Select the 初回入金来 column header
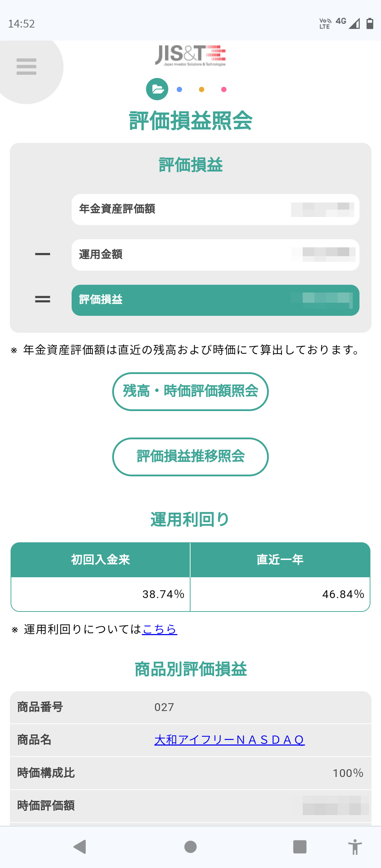Viewport: 381px width, 868px height. (101, 560)
